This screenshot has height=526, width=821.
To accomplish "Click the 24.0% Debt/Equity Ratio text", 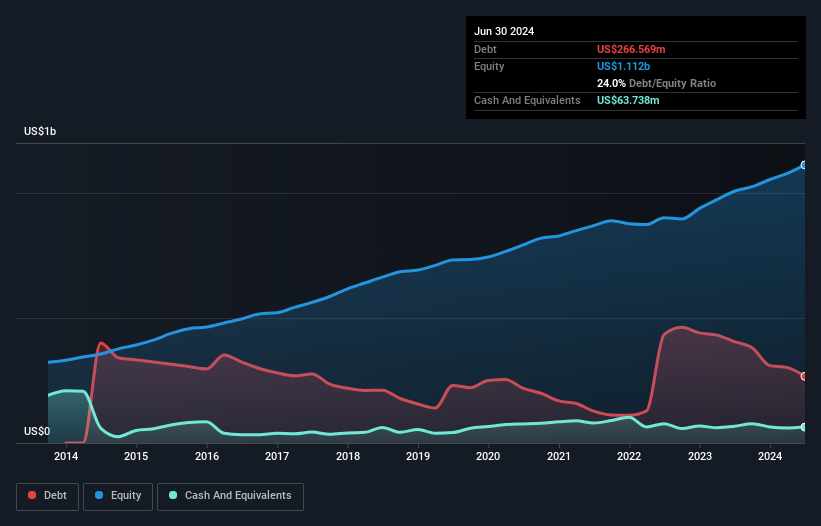I will tap(656, 83).
